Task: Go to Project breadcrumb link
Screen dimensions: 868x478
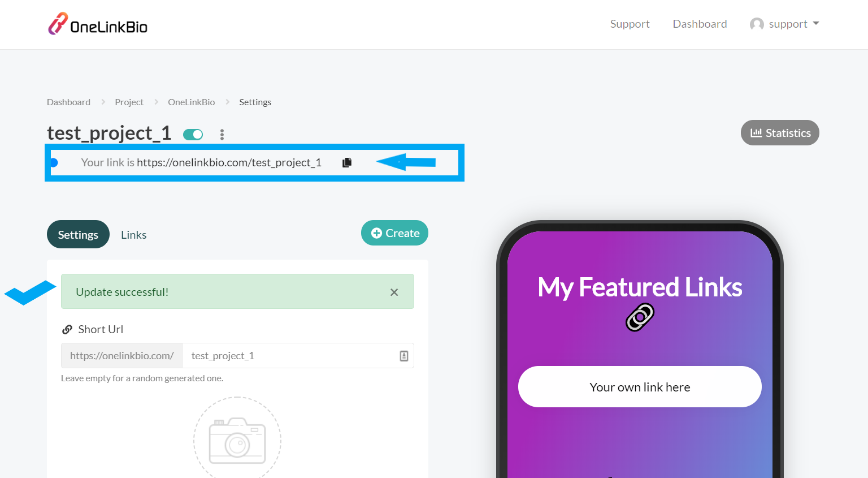Action: point(129,102)
